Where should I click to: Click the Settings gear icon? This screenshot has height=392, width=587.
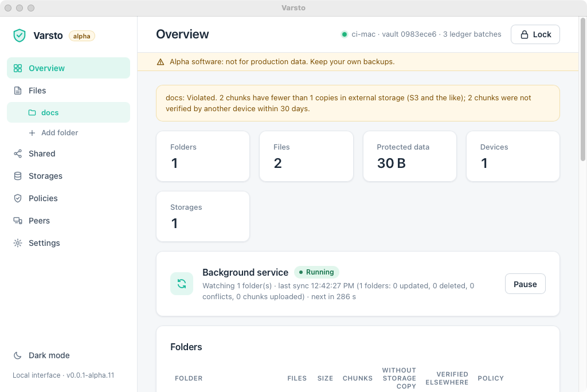[x=18, y=243]
